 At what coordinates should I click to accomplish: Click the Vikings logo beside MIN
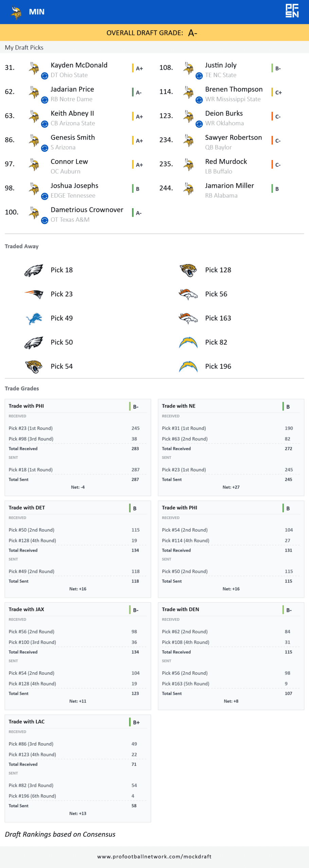(16, 12)
